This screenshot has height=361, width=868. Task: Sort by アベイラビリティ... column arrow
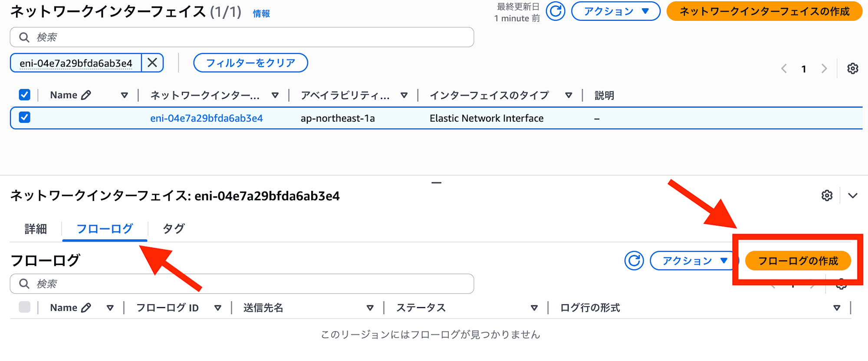[404, 95]
